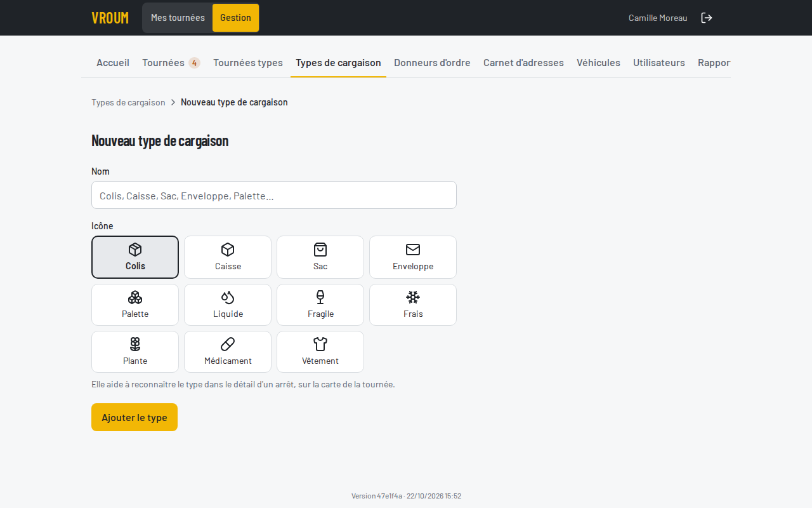Select the Frais snowflake option
Screen dimensions: 812x508
413,305
